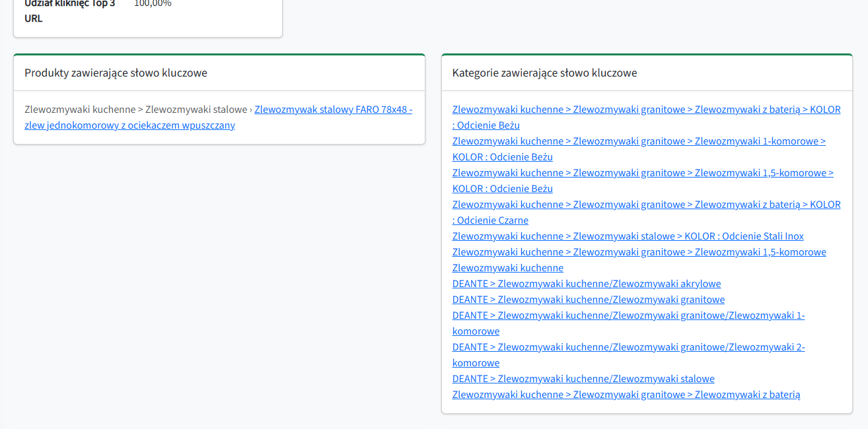The image size is (868, 429).
Task: Click the URL label in top card
Action: [34, 18]
